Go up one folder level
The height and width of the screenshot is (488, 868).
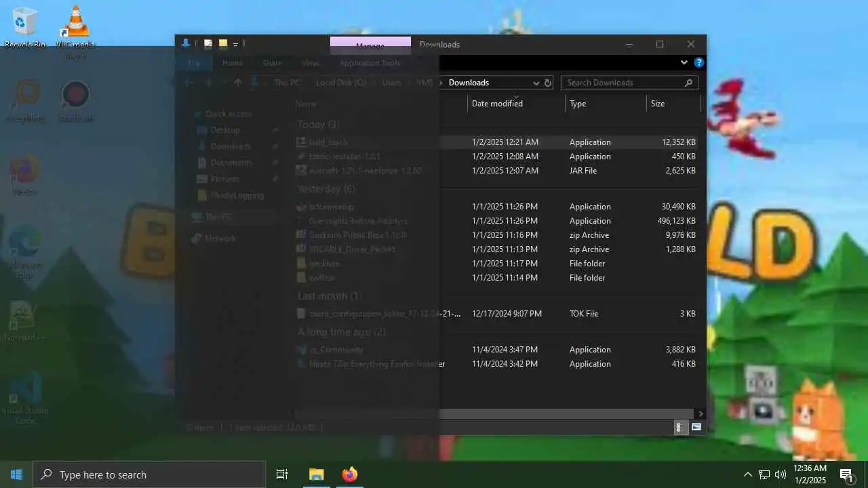[237, 83]
